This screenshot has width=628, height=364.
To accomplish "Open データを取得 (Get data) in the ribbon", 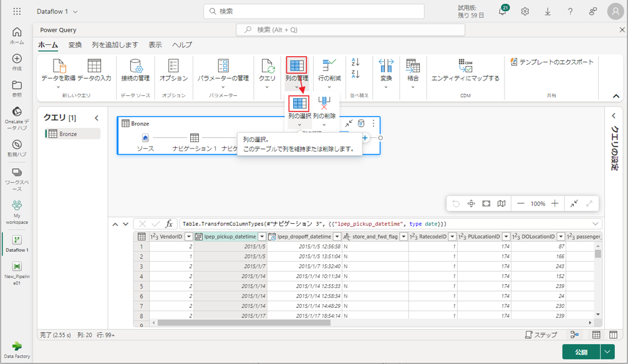I will (59, 66).
